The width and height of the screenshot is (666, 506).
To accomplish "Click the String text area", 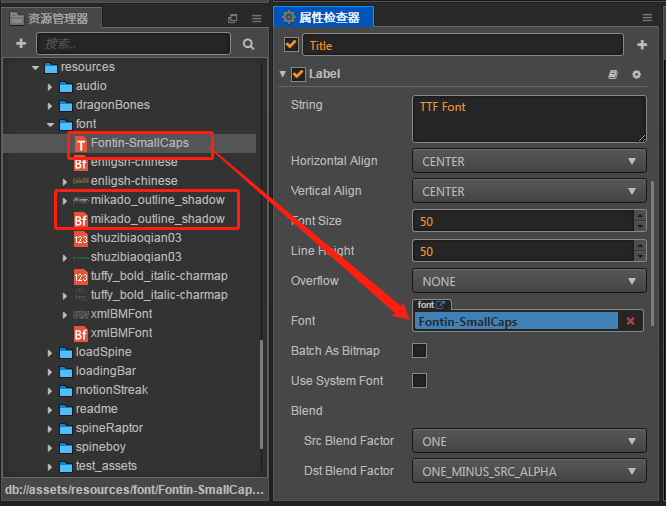I will (x=529, y=119).
